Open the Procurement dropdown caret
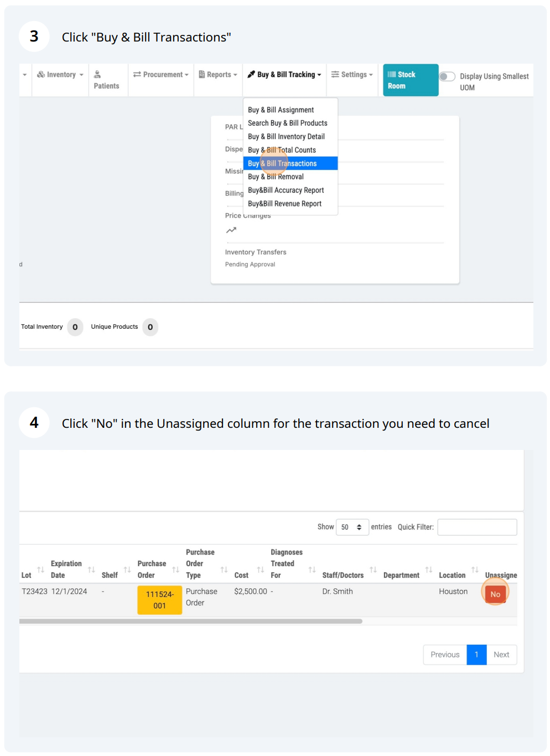Screen dimensions: 550x756 point(186,75)
